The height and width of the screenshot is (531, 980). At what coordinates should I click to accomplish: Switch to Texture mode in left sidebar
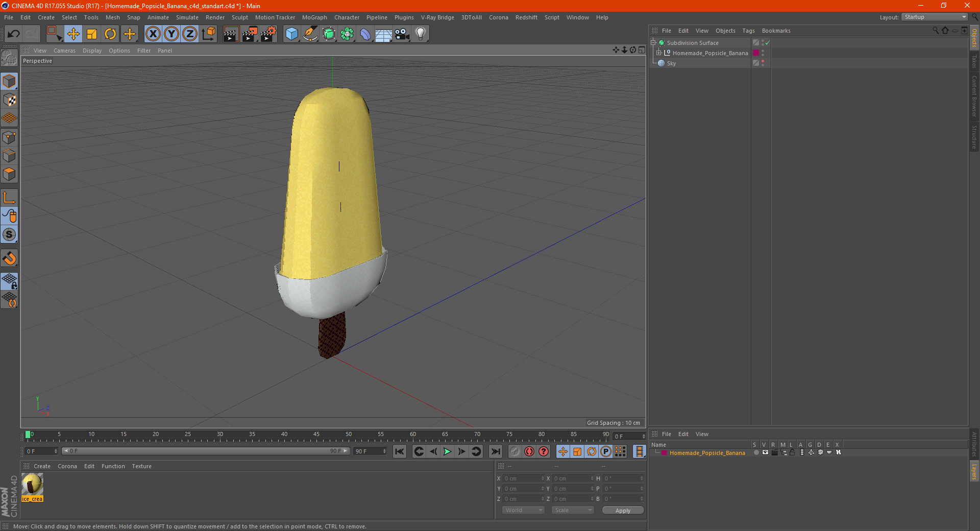[x=9, y=100]
